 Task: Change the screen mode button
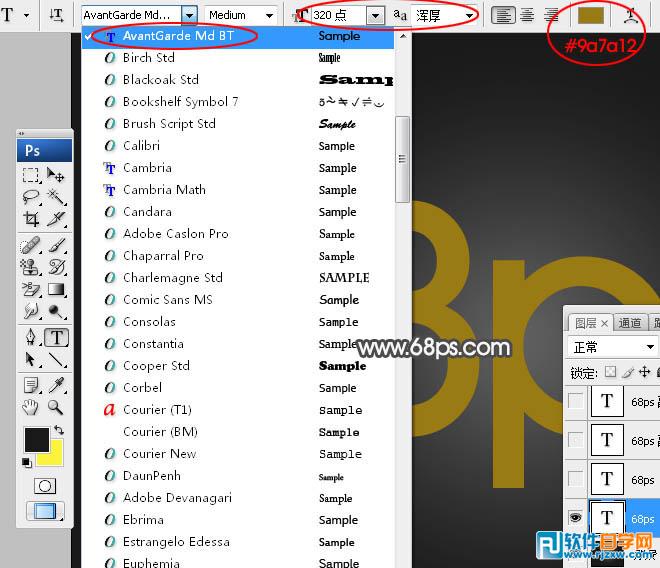click(x=45, y=511)
